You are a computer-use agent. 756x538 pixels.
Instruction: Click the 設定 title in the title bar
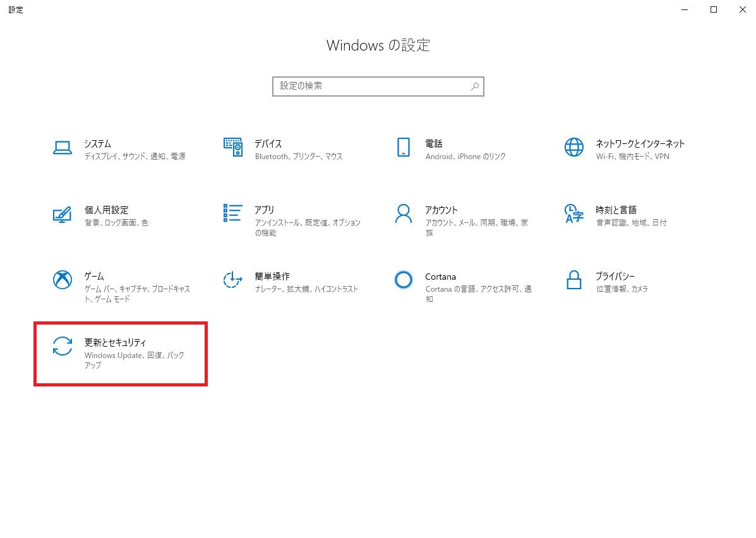(15, 9)
